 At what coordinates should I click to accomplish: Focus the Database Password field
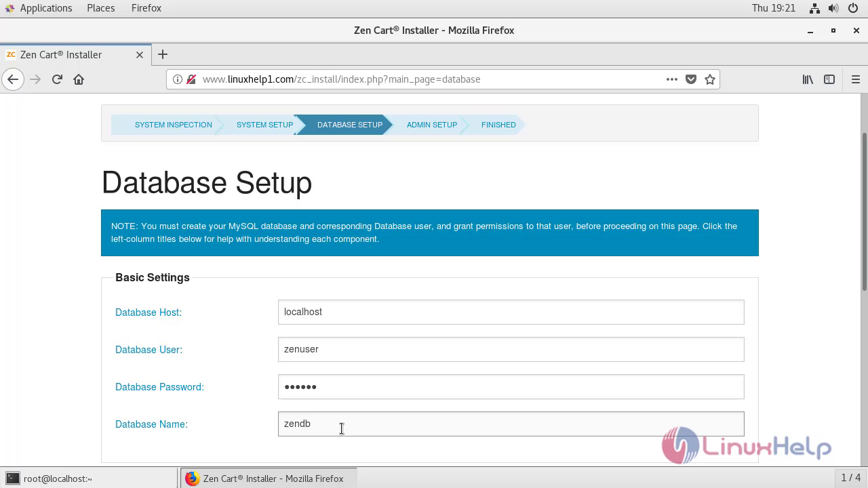[511, 386]
